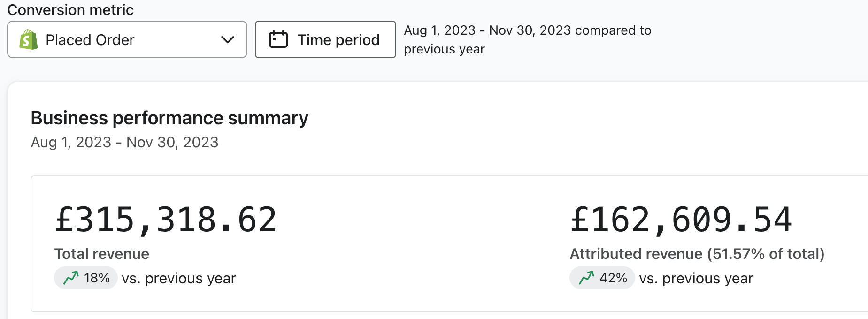This screenshot has width=868, height=319.
Task: Expand the dropdown chevron next to Placed Order
Action: pyautogui.click(x=228, y=40)
